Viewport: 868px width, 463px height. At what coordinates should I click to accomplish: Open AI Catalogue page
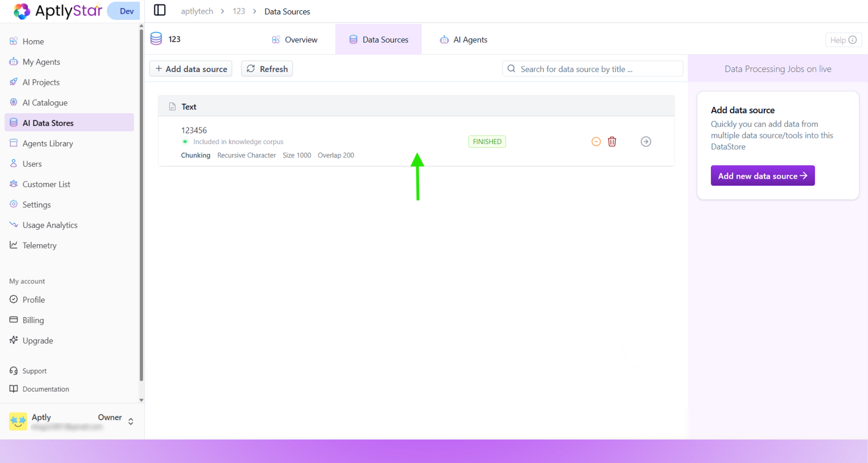pos(69,103)
